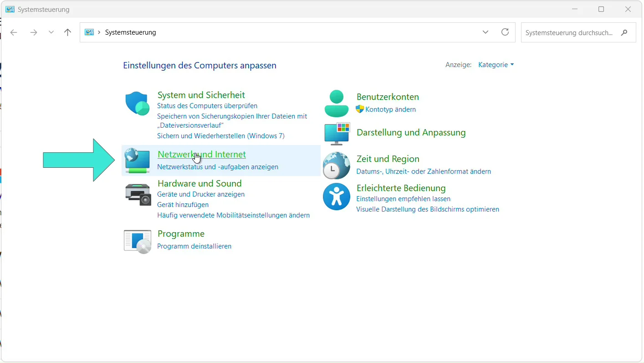Image resolution: width=644 pixels, height=363 pixels.
Task: Refresh the Systemsteuerung view
Action: [x=505, y=32]
